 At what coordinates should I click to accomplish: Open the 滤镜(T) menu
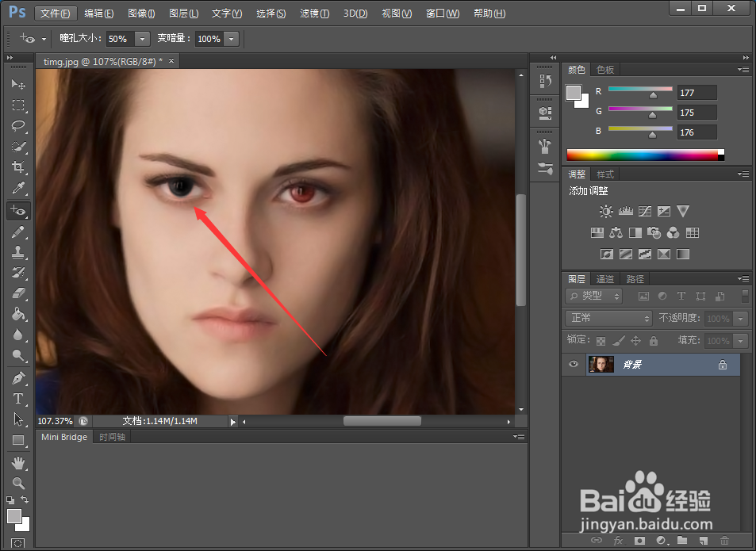click(314, 13)
